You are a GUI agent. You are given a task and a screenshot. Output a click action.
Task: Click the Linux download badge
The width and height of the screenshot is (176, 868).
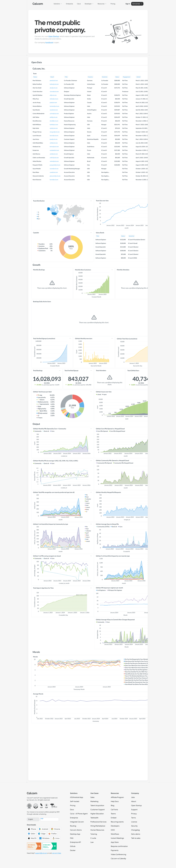click(x=56, y=838)
